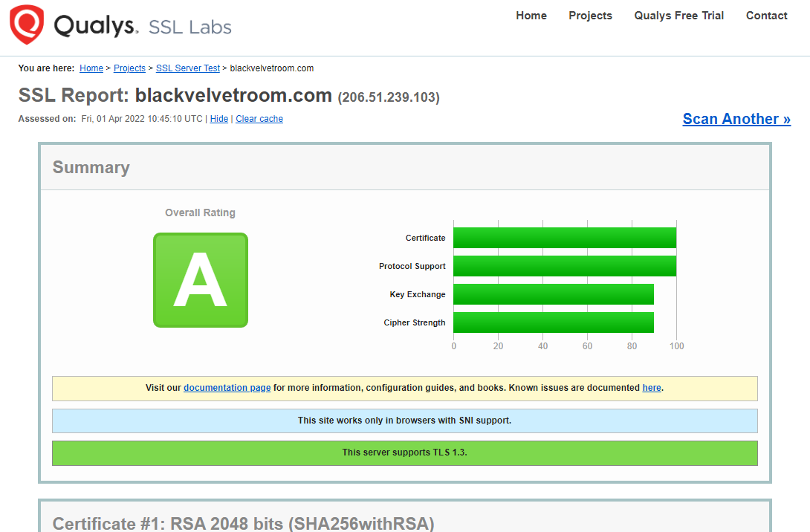Click the Certificate #1 RSA 2048 bits heading

(x=243, y=523)
